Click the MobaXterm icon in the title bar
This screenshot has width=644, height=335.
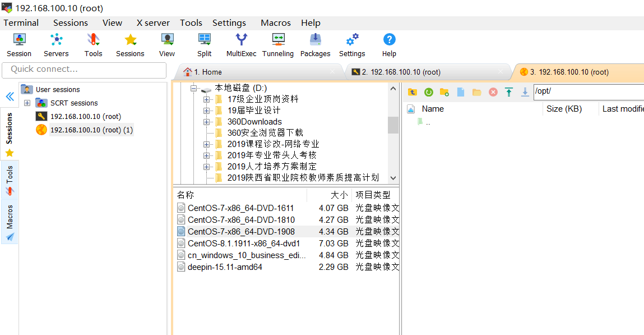(x=7, y=8)
